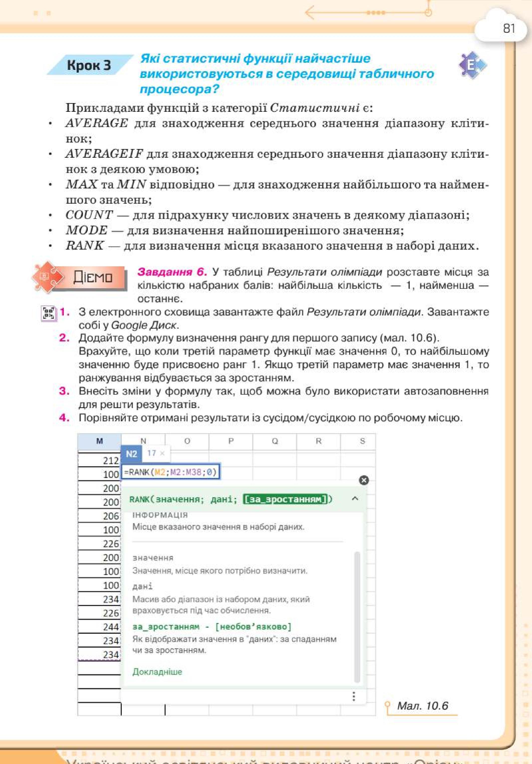Select column O header
The height and width of the screenshot is (764, 532).
click(187, 441)
